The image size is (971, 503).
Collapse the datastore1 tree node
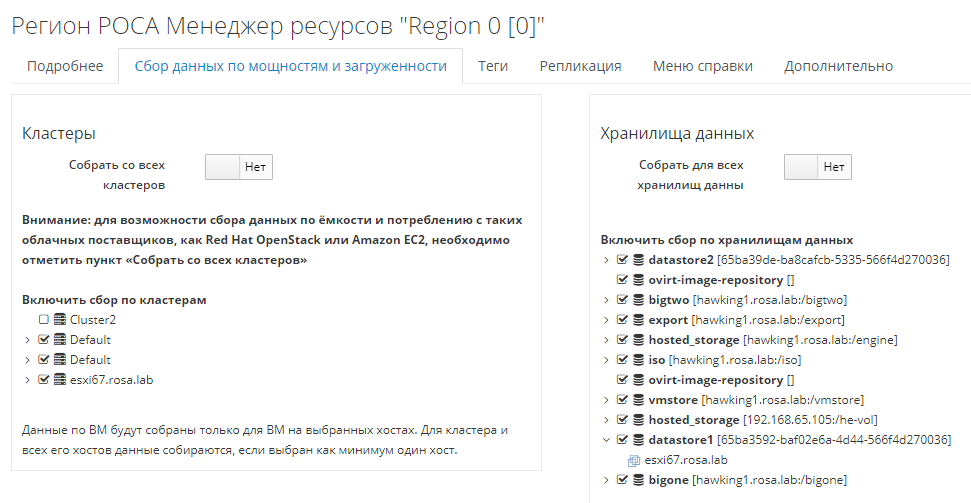(606, 440)
